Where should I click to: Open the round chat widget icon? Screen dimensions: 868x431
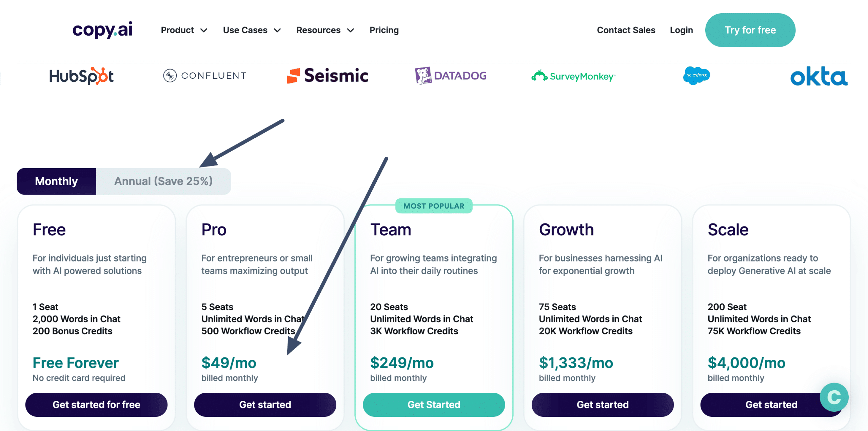pos(834,397)
